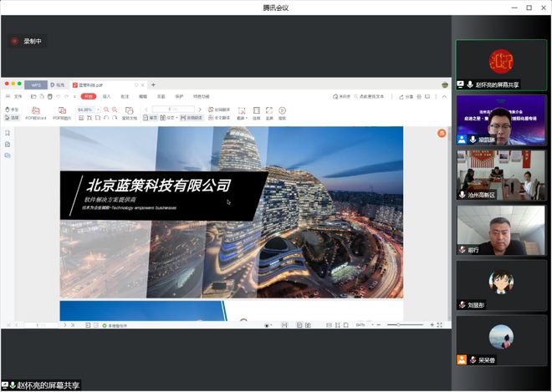Viewport: 552px width, 392px height.
Task: Click the WPS user avatar at top right
Action: tap(445, 84)
